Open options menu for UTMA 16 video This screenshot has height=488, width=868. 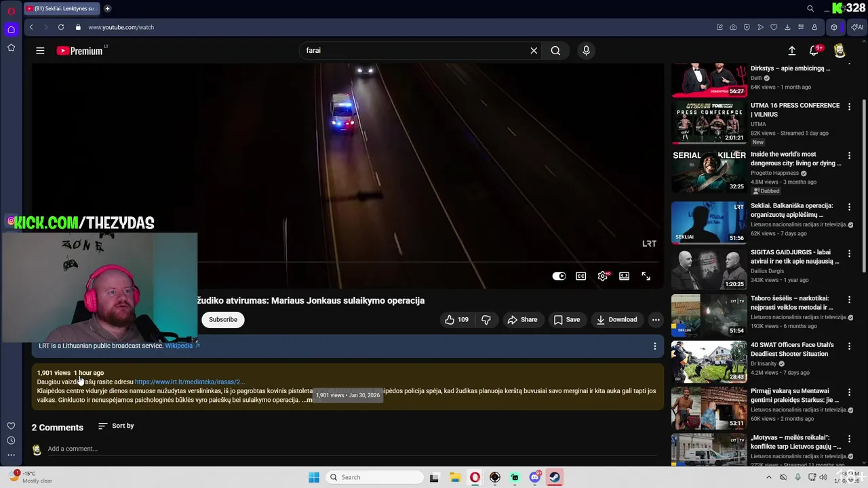tap(849, 106)
